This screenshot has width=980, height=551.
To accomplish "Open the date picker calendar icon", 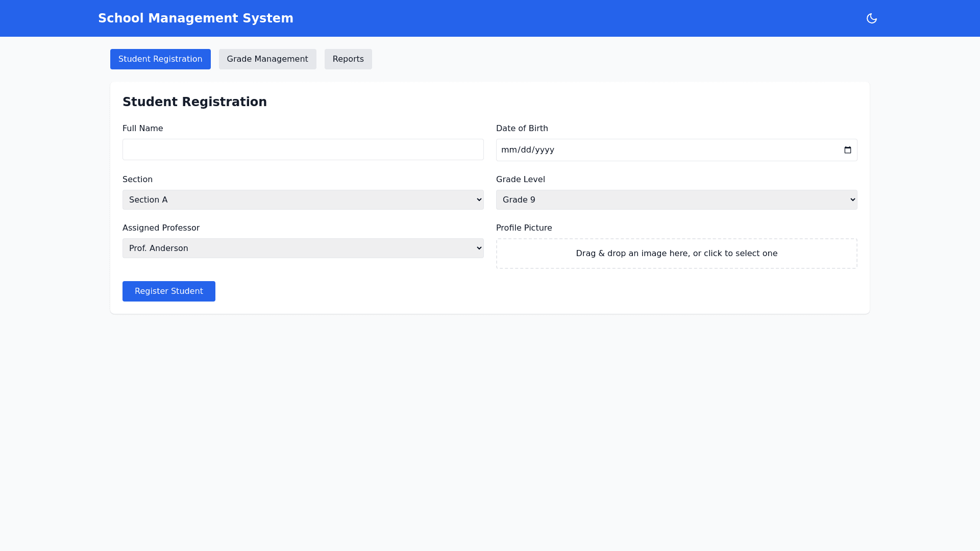I will click(847, 150).
